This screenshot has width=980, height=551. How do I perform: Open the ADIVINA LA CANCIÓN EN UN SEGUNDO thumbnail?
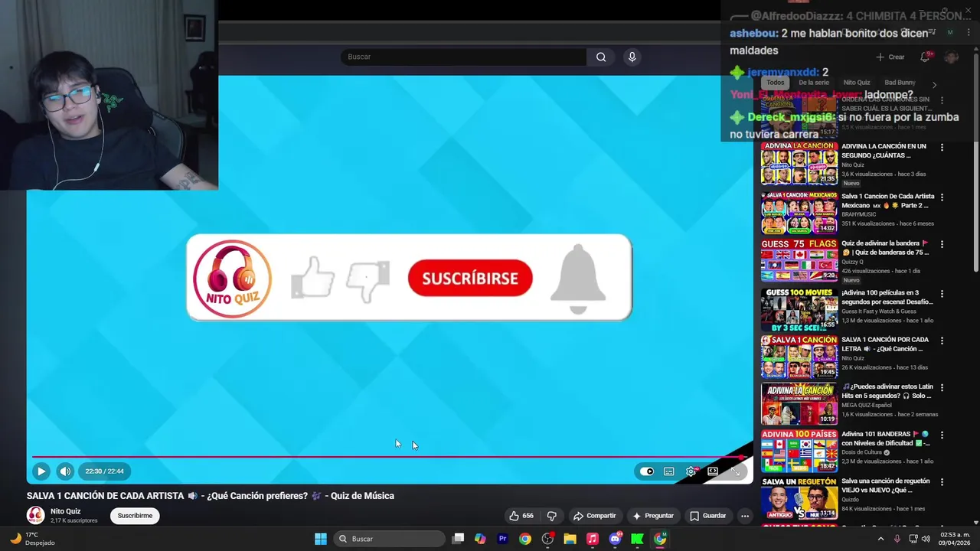(799, 163)
